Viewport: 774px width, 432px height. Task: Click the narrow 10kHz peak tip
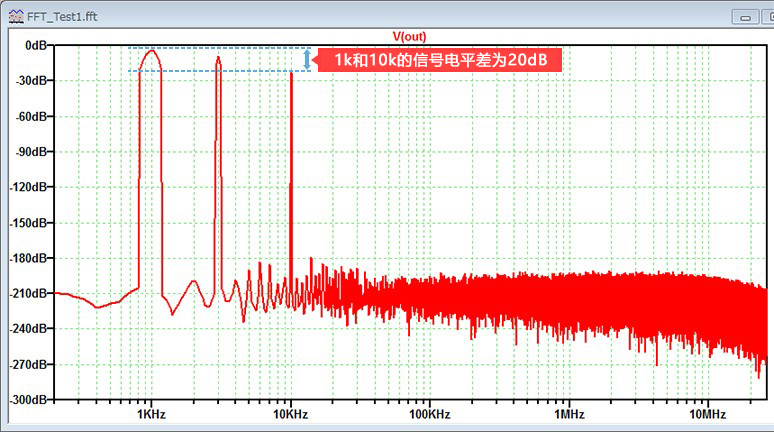(290, 73)
